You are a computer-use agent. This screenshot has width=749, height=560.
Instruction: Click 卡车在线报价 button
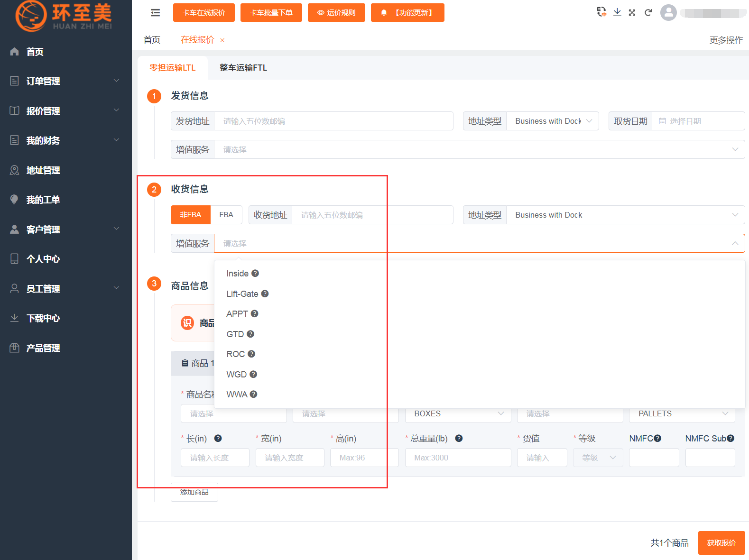click(x=204, y=12)
